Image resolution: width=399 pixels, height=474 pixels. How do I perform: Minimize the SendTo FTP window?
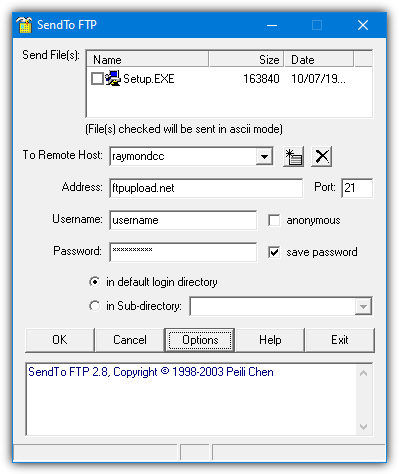(272, 25)
